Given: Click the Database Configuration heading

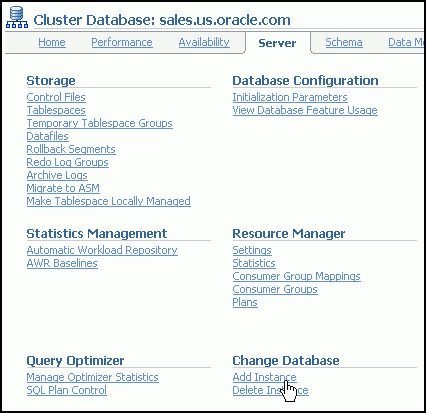Looking at the screenshot, I should [x=305, y=81].
